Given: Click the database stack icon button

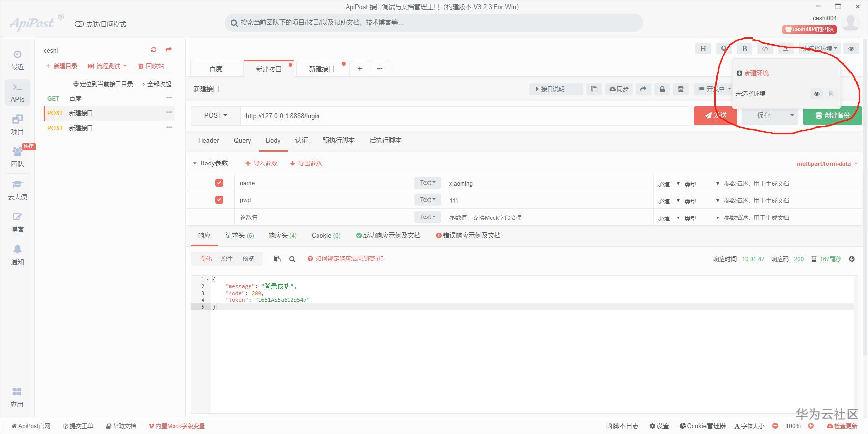Looking at the screenshot, I should point(681,89).
